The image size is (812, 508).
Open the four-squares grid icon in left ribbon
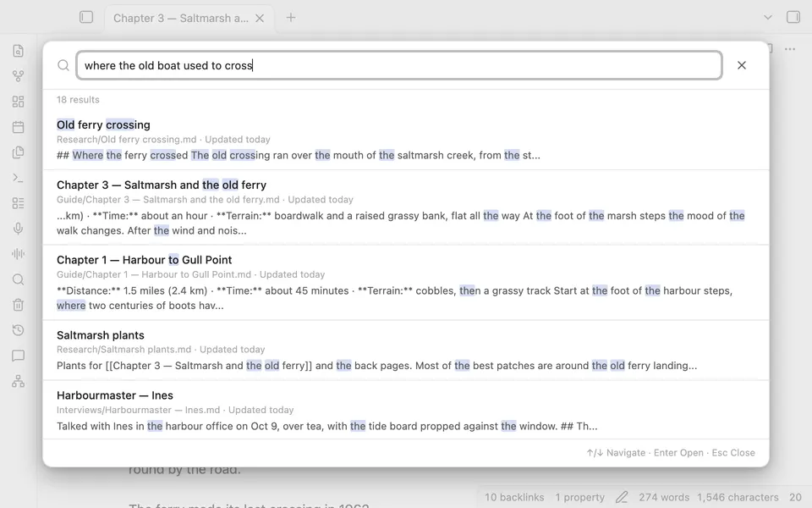coord(18,102)
